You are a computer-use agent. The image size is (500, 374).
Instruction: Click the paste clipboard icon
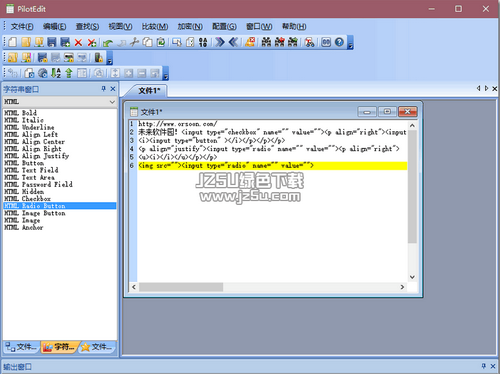click(x=161, y=42)
